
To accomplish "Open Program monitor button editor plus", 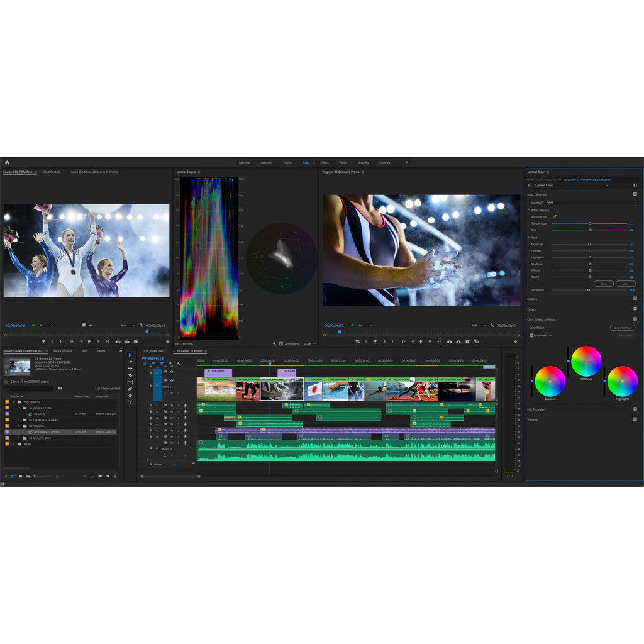I will (x=516, y=341).
